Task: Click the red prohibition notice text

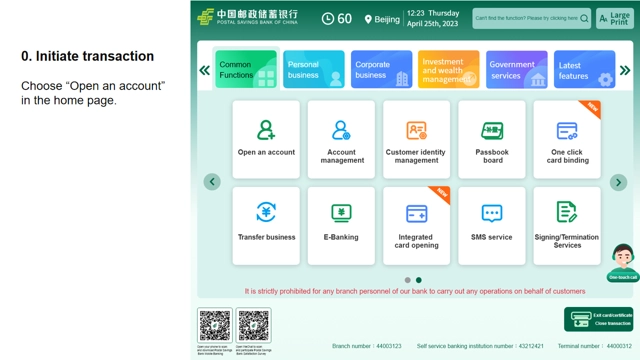Action: tap(415, 291)
